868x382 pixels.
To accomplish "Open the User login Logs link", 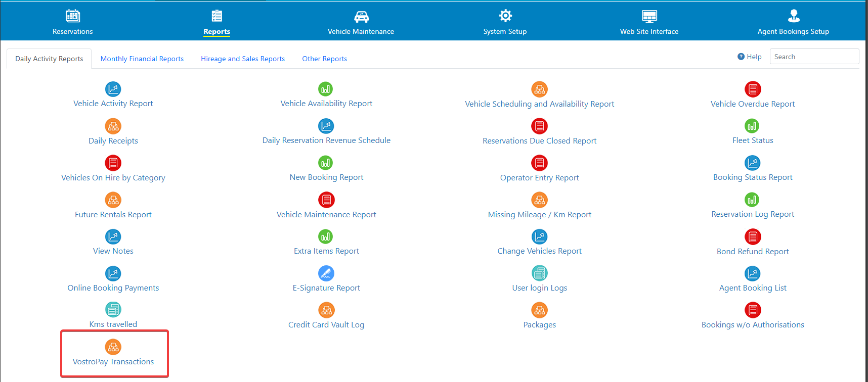I will coord(540,288).
